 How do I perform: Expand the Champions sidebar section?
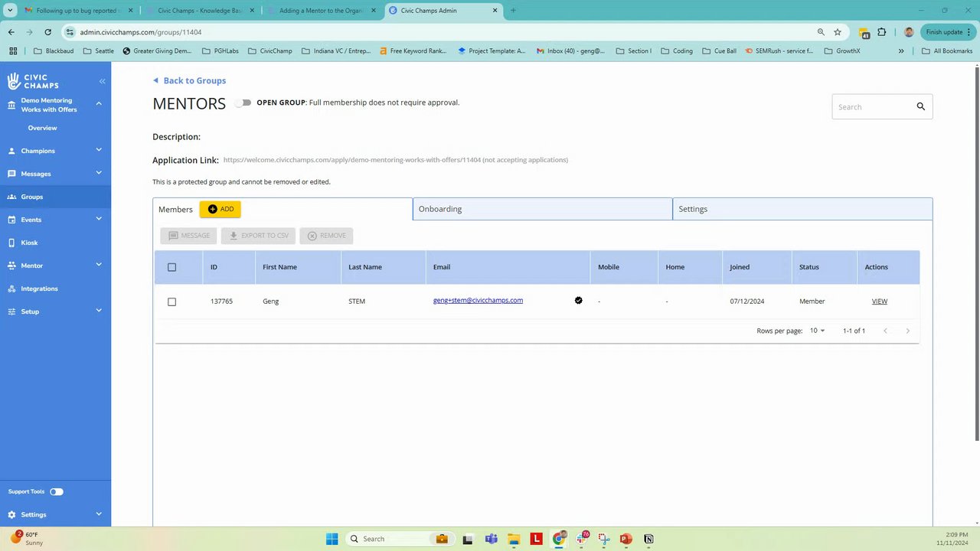pyautogui.click(x=99, y=150)
